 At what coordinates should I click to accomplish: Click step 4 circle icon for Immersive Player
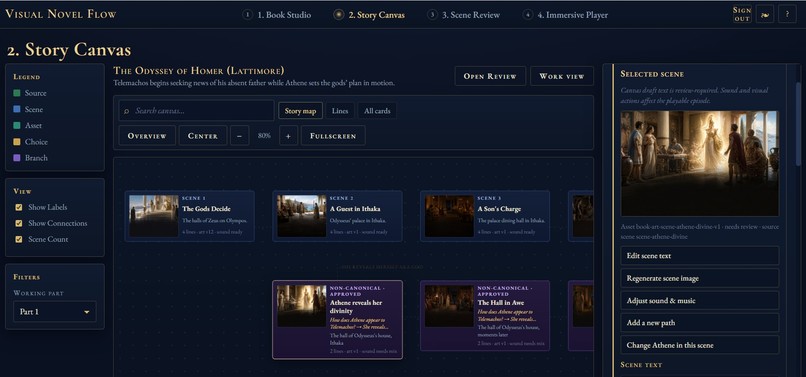pos(528,15)
